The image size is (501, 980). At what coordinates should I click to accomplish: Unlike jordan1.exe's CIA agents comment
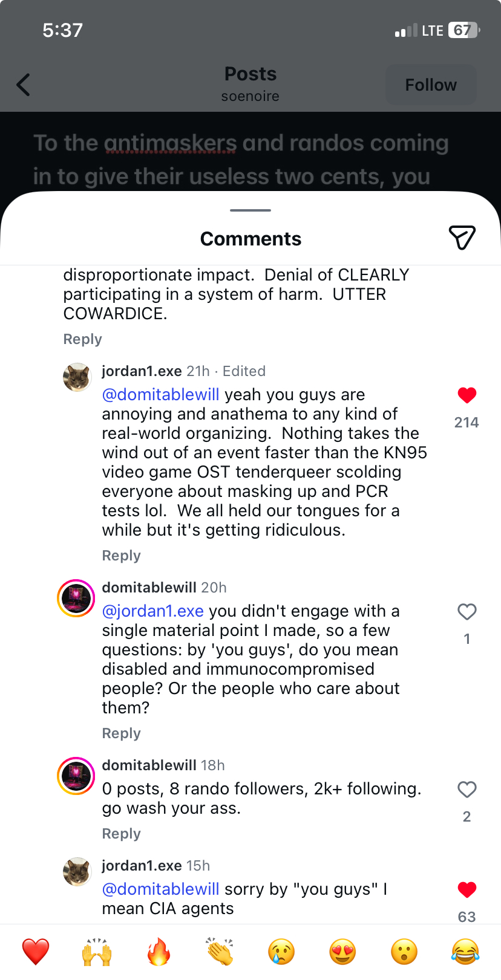(467, 890)
